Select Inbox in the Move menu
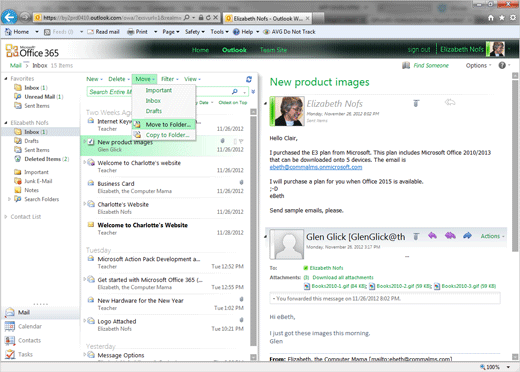 [153, 101]
